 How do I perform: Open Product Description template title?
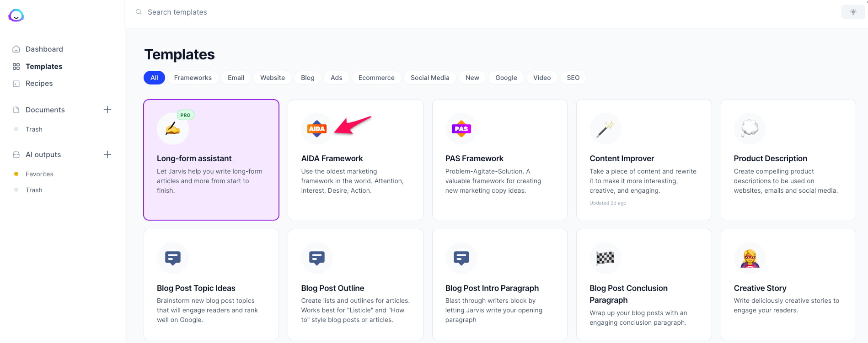(771, 158)
